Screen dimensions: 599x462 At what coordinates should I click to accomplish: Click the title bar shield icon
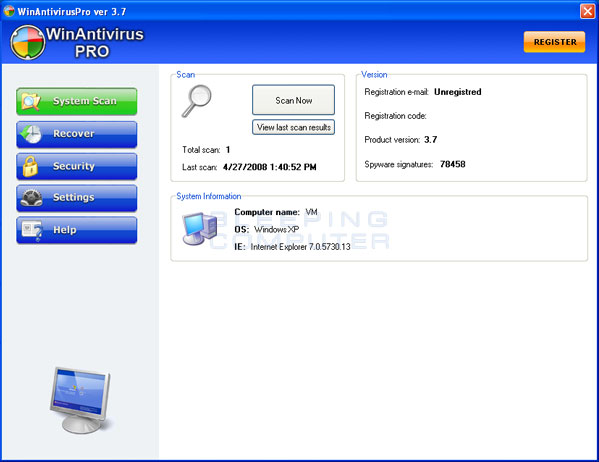click(x=9, y=11)
